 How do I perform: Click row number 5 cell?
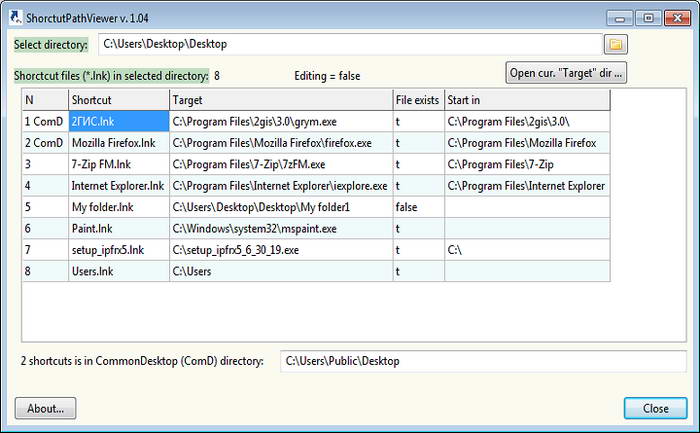click(45, 207)
